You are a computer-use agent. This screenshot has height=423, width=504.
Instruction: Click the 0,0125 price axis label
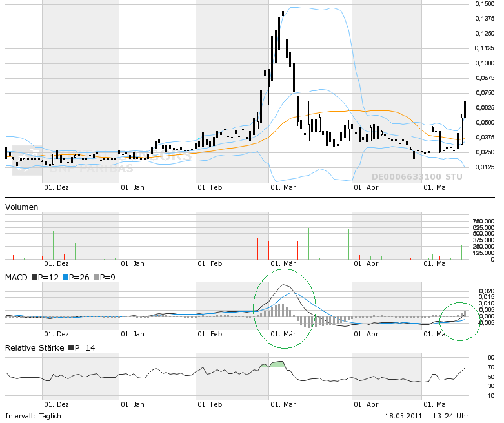pyautogui.click(x=485, y=167)
